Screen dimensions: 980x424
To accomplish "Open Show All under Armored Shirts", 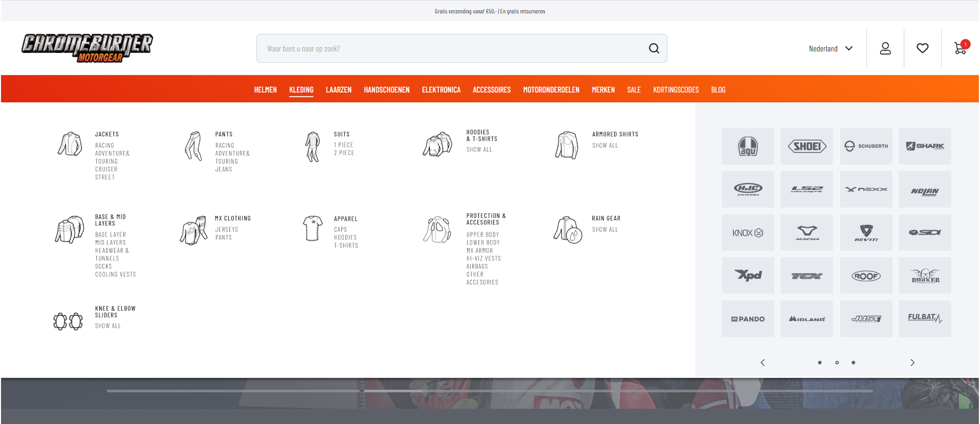I will [x=605, y=145].
